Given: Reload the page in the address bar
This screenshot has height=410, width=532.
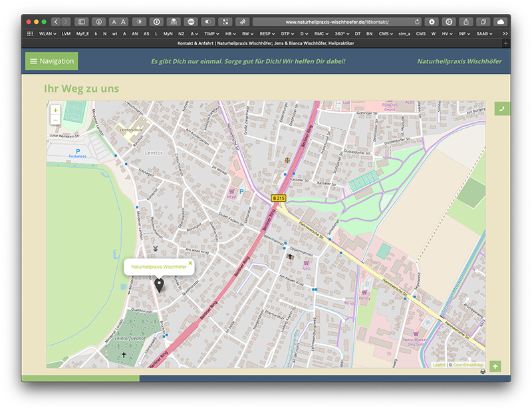Looking at the screenshot, I should (x=417, y=22).
